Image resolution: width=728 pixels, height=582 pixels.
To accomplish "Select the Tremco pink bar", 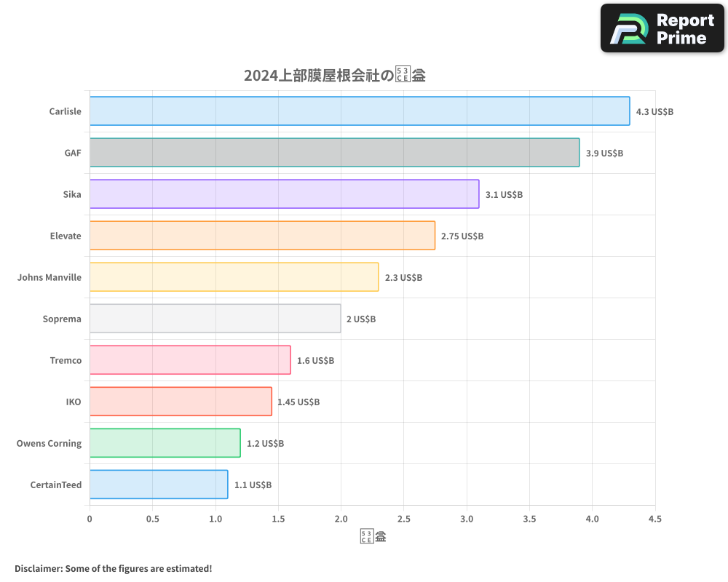I will (189, 360).
